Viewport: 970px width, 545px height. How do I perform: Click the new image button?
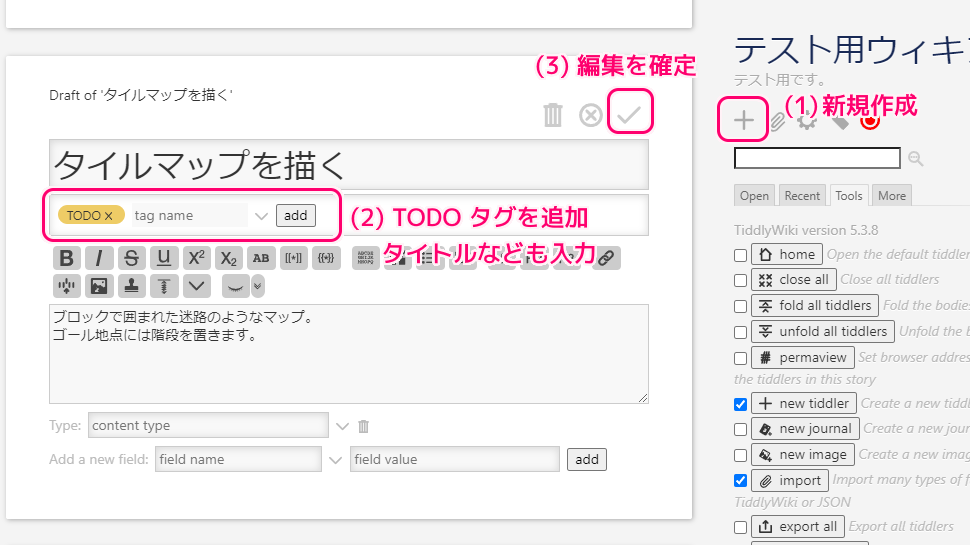[803, 455]
